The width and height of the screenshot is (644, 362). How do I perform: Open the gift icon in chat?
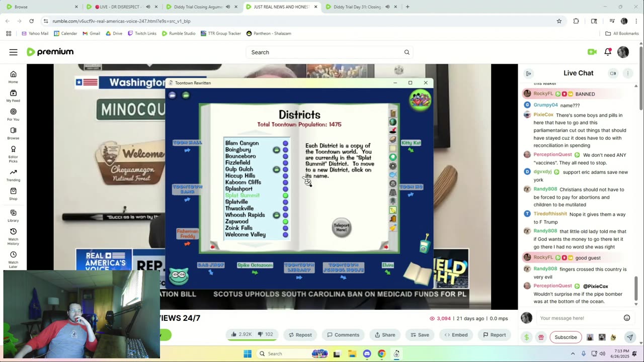541,337
